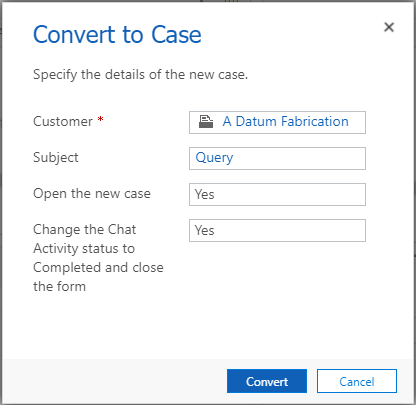Click the Cancel button

[357, 381]
